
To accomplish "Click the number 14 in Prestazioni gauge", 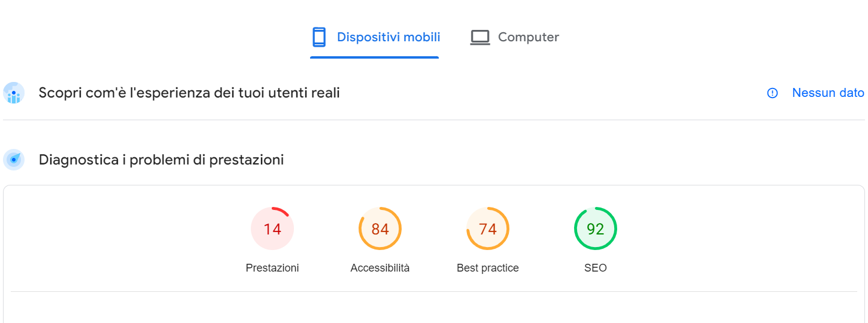I will (x=272, y=228).
